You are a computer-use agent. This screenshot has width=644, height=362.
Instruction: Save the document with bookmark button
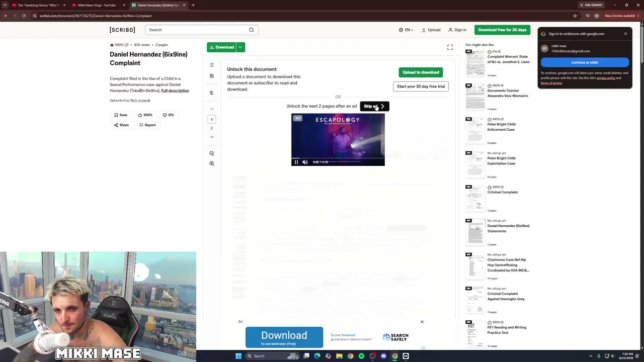click(x=121, y=115)
